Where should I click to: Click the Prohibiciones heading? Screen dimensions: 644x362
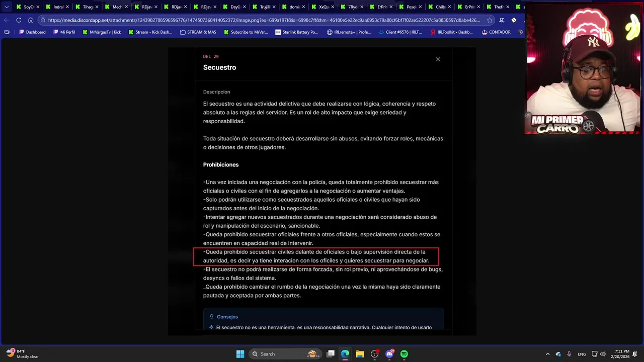[x=221, y=165]
